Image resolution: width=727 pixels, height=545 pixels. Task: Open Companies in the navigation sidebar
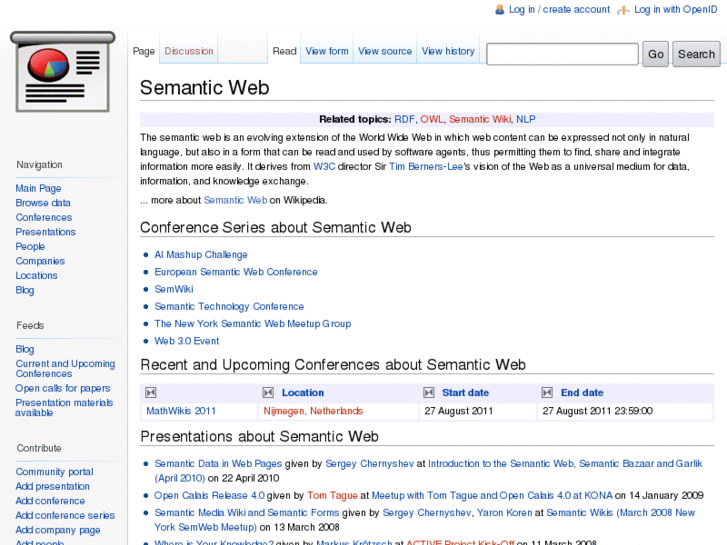(x=40, y=261)
